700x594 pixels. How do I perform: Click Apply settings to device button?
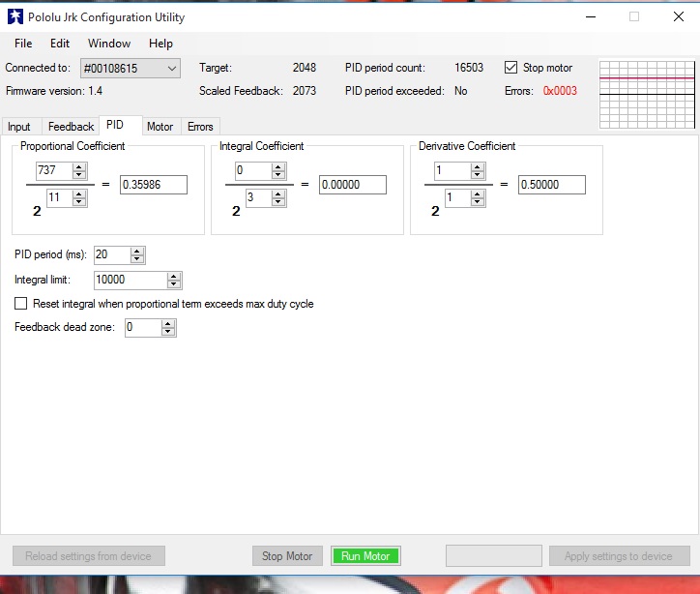tap(619, 556)
